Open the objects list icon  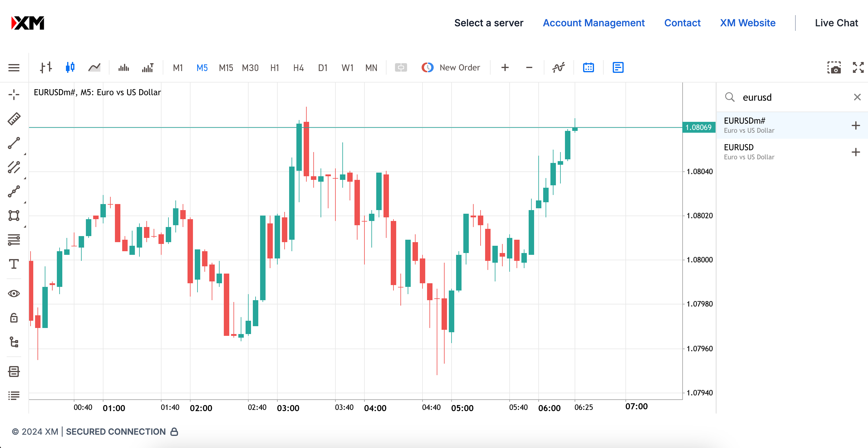point(14,395)
